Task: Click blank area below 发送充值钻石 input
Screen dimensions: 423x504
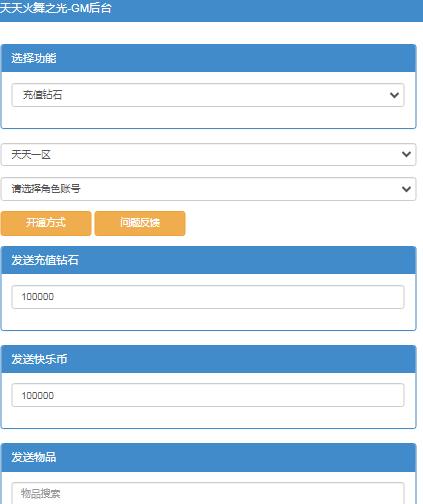Action: tap(208, 319)
